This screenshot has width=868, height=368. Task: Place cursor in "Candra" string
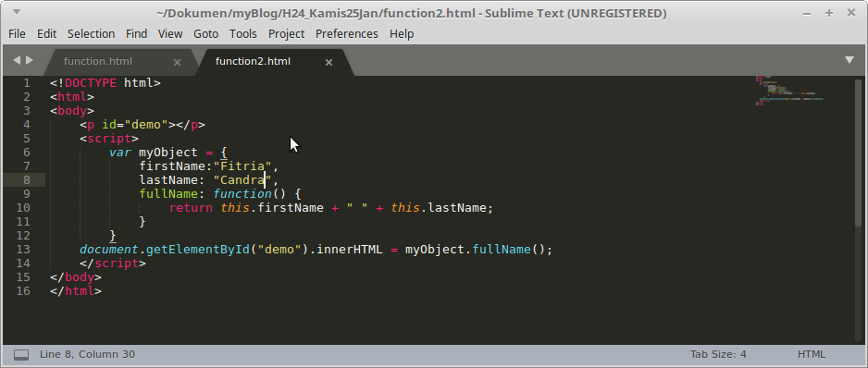pos(242,180)
